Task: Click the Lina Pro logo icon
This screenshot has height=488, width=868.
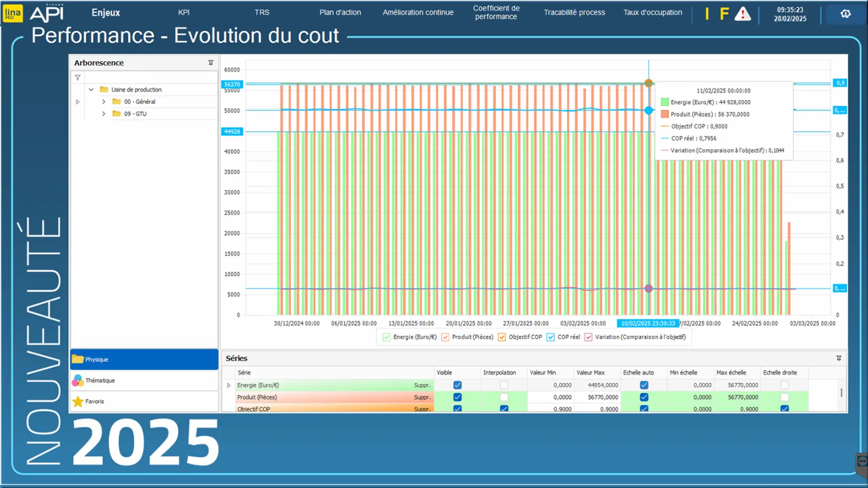Action: coord(13,13)
